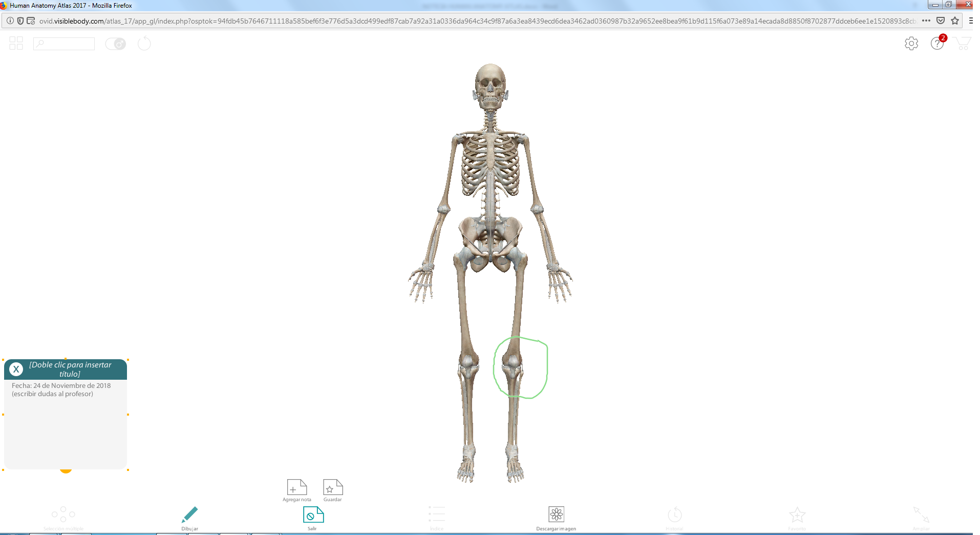This screenshot has width=980, height=535.
Task: Click the anatomy search field
Action: [x=64, y=44]
